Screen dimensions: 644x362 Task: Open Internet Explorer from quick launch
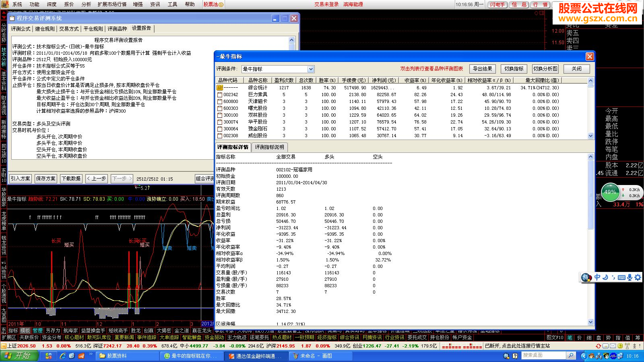click(63, 356)
